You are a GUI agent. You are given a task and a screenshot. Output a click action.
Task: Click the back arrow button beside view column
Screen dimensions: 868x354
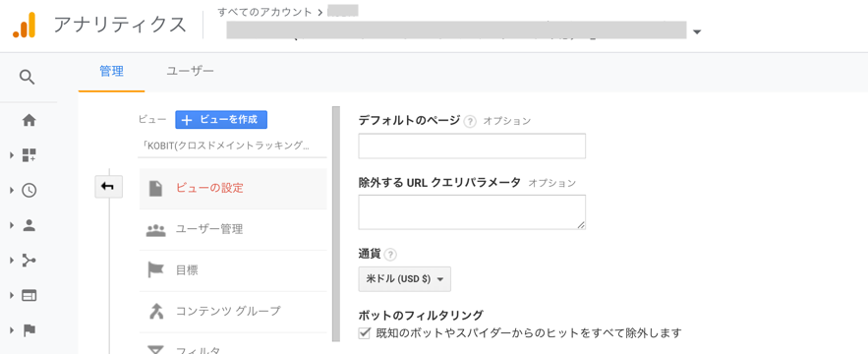[108, 187]
